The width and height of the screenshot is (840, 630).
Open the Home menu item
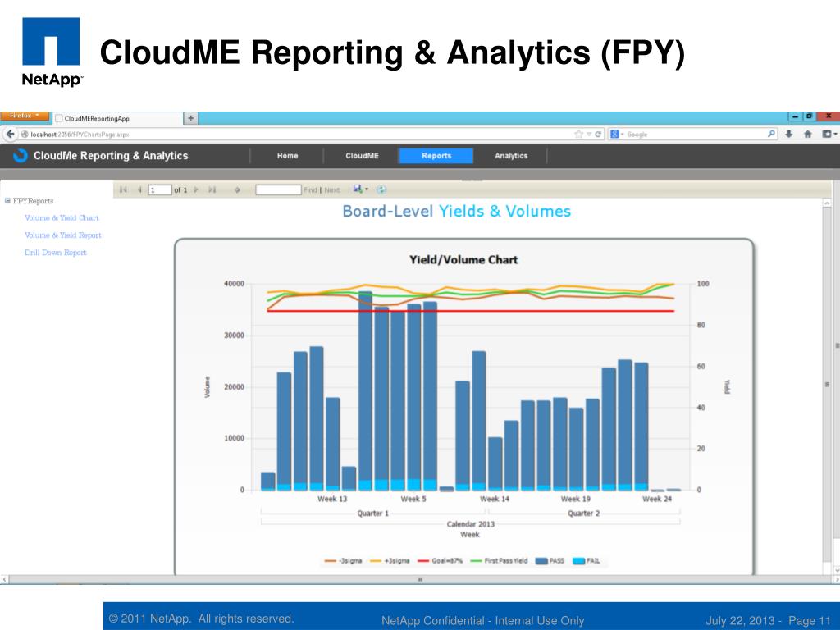pyautogui.click(x=288, y=156)
